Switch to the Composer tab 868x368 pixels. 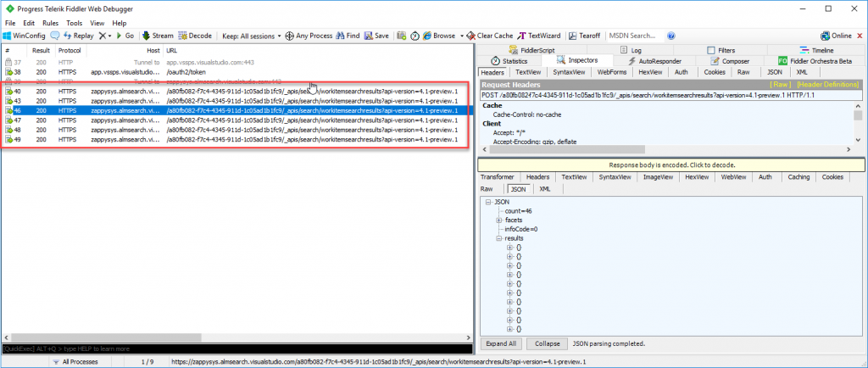730,61
